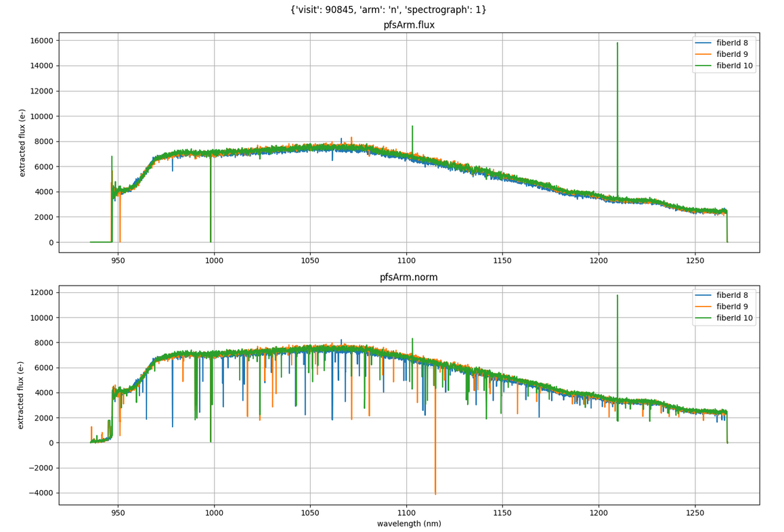Select the fiberId 10 label in the pfsArm.flux legend

[735, 66]
